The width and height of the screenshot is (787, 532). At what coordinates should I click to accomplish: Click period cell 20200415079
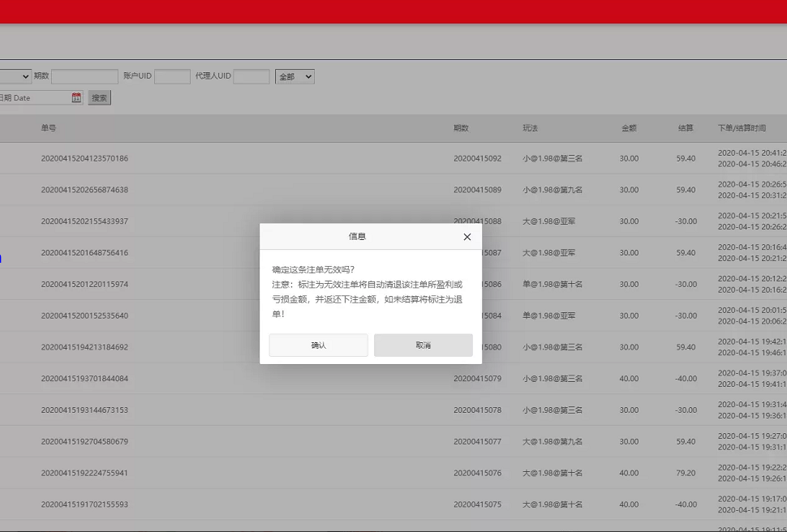[x=477, y=379]
